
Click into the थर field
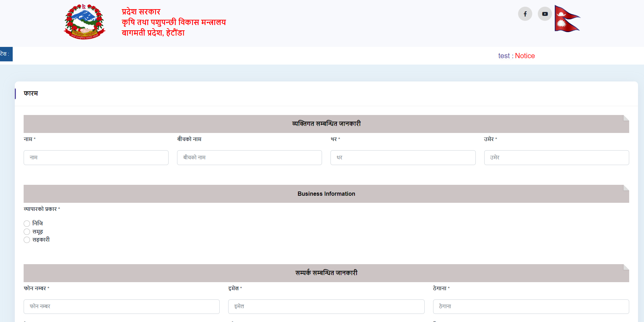[403, 158]
